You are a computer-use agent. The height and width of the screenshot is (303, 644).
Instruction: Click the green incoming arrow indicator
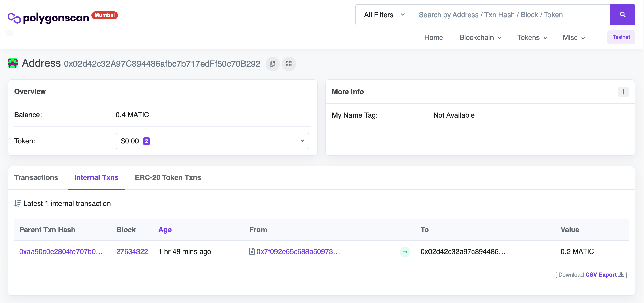click(x=405, y=252)
